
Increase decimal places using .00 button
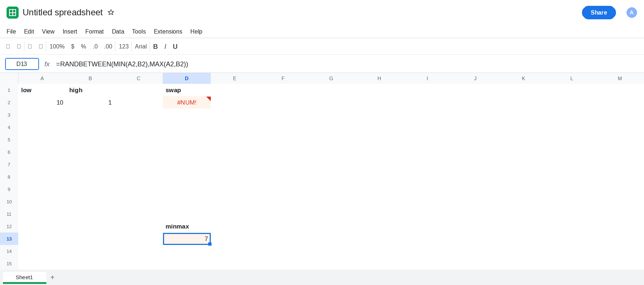[x=108, y=47]
